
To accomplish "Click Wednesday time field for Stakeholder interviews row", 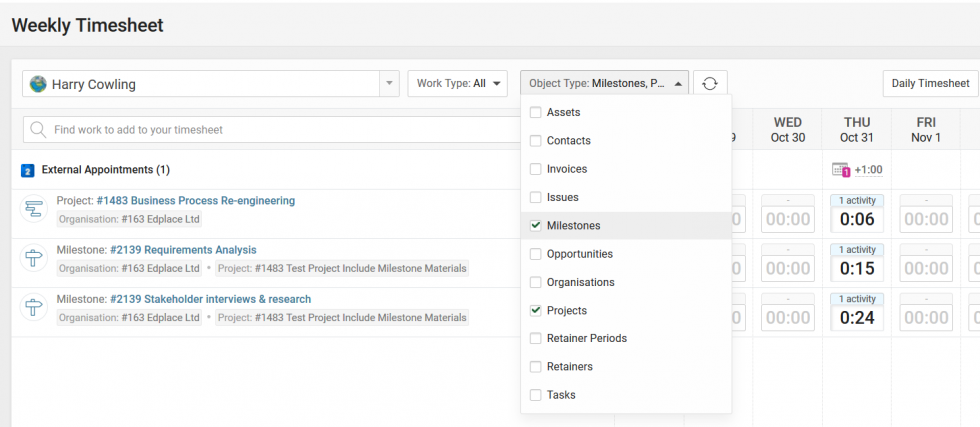I will 788,318.
